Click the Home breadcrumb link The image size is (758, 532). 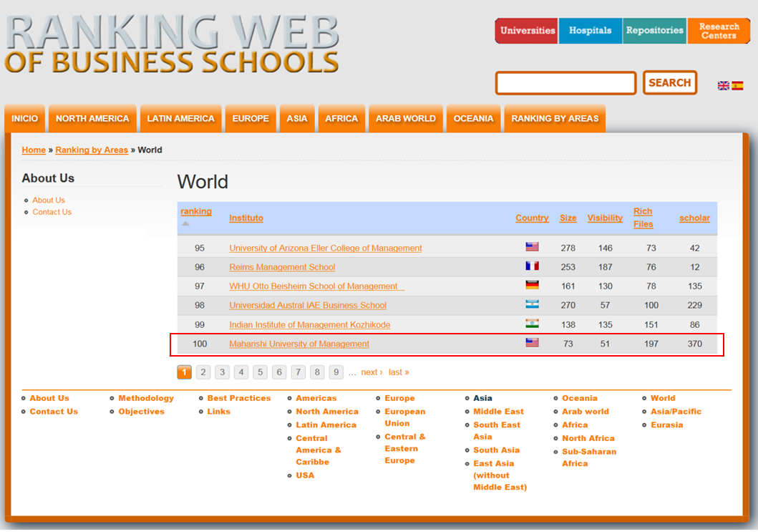pos(34,150)
